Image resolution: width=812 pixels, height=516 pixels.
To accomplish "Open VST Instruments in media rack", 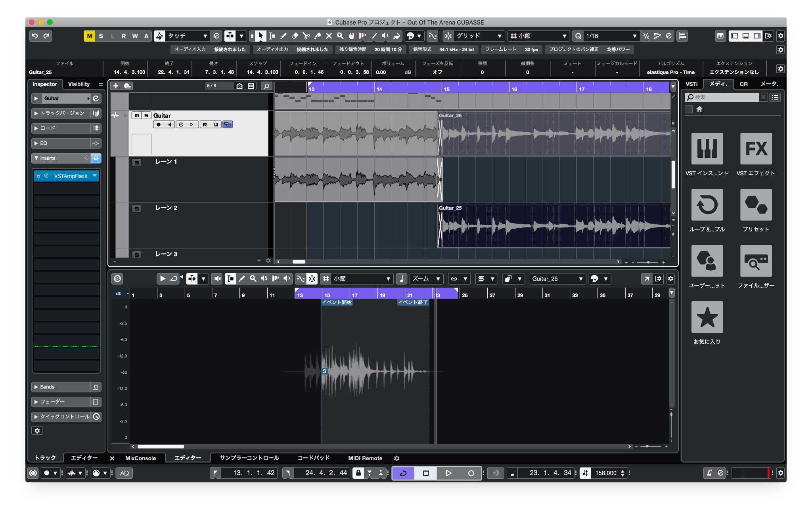I will tap(707, 149).
